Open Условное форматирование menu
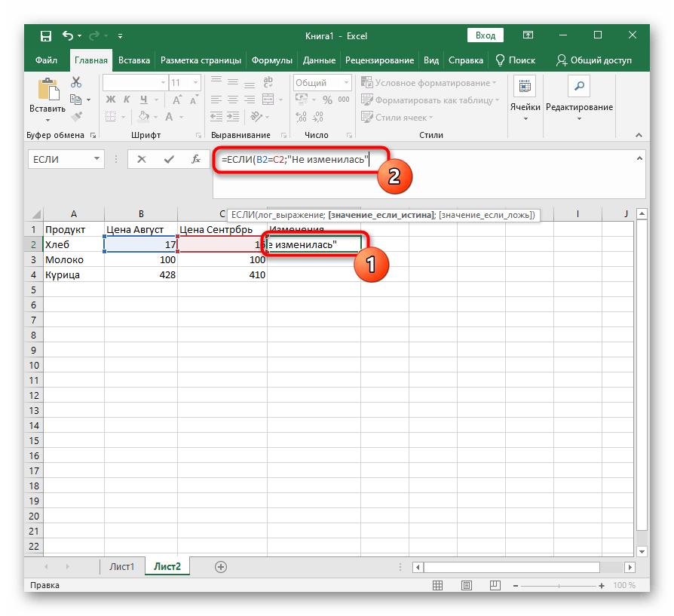 coord(428,82)
